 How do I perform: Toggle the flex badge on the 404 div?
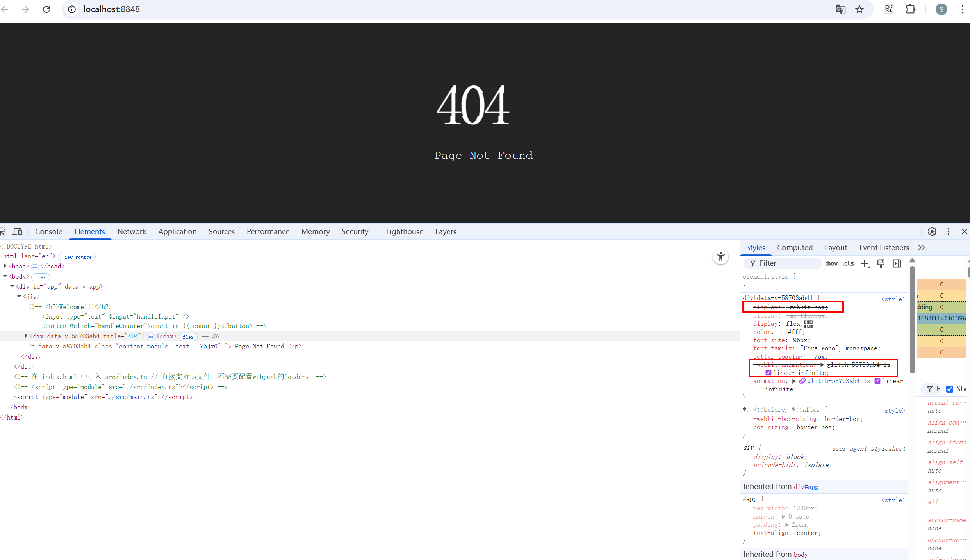188,337
